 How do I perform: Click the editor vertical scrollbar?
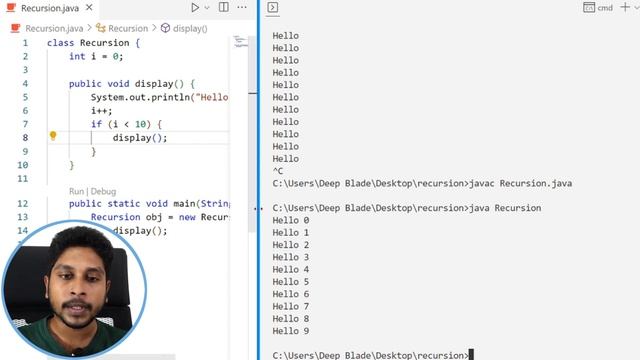pyautogui.click(x=253, y=135)
